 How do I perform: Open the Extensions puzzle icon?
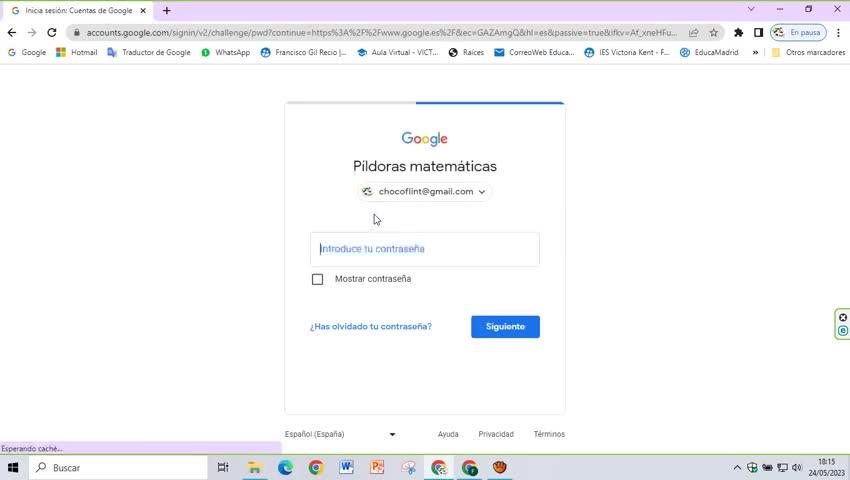[738, 33]
